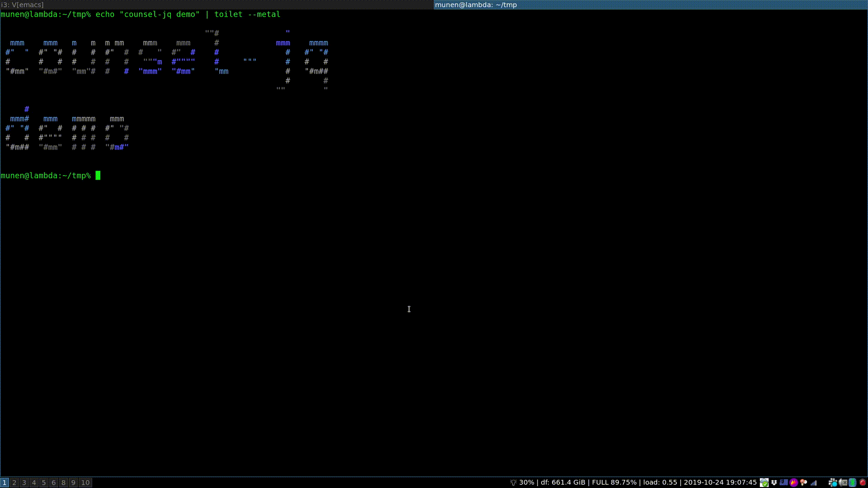Screen dimensions: 868x488
Task: Click the terminal prompt cursor block
Action: coord(98,176)
